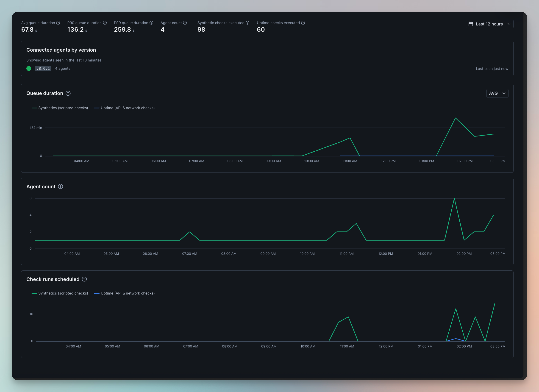The width and height of the screenshot is (539, 392).
Task: Toggle Synthetics series in Queue duration legend
Action: coord(60,108)
